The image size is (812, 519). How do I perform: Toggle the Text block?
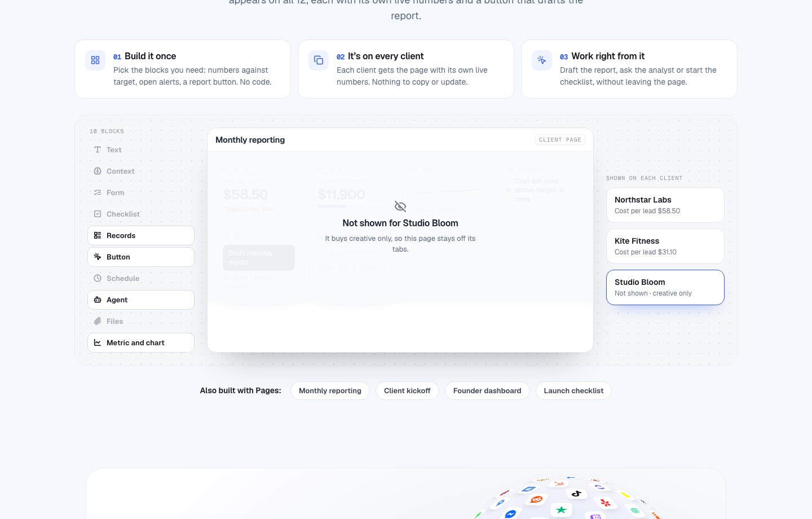[x=141, y=149]
